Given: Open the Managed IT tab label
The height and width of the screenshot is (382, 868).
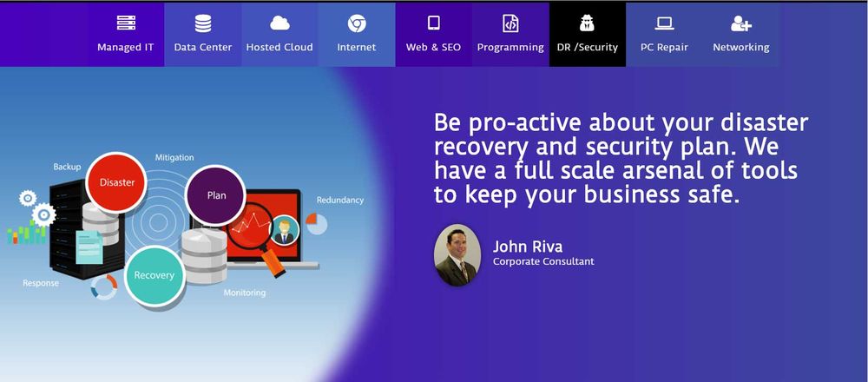Looking at the screenshot, I should point(126,48).
